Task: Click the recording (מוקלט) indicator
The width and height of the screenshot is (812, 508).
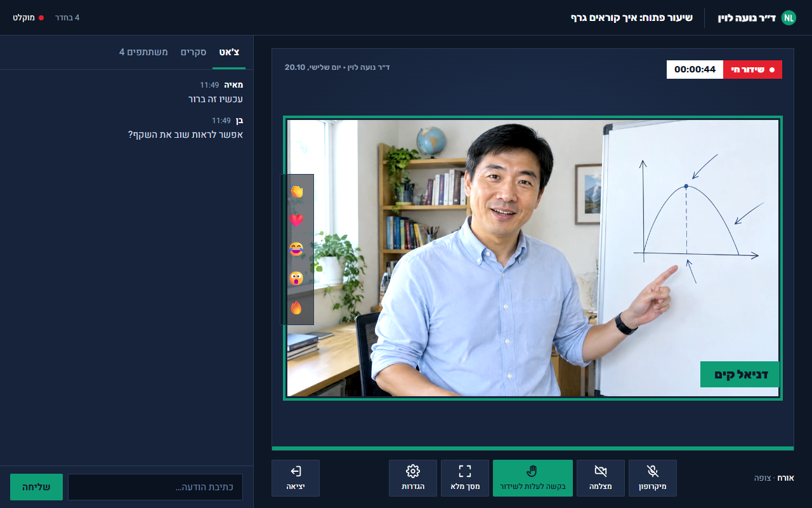Action: [x=29, y=18]
